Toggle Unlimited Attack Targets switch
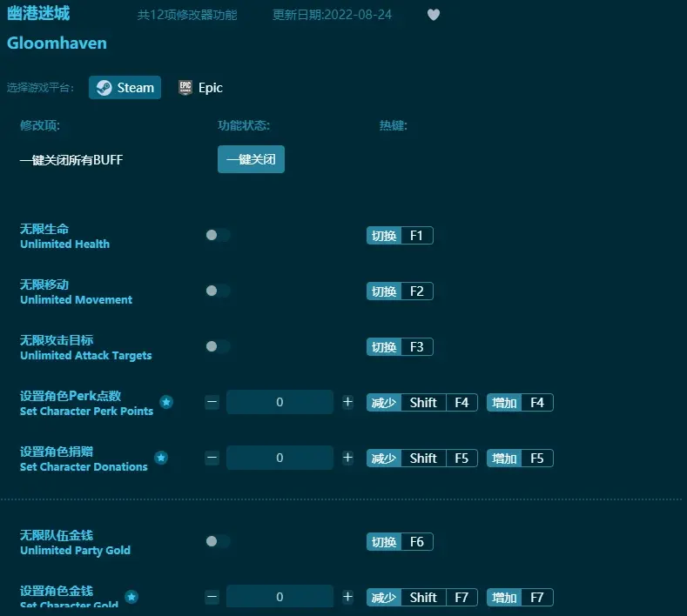The image size is (687, 616). 218,346
